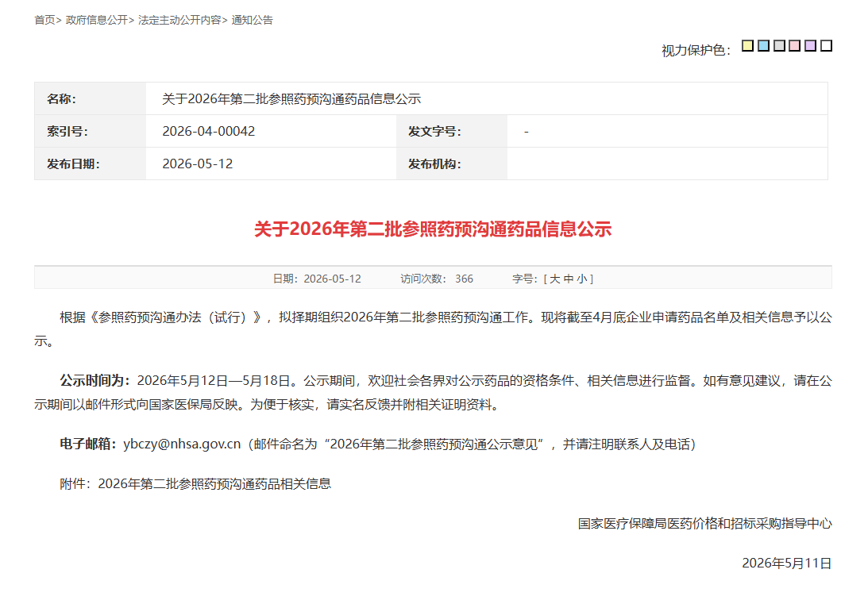
Task: Click the 电子邮箱 bold label
Action: tap(88, 444)
